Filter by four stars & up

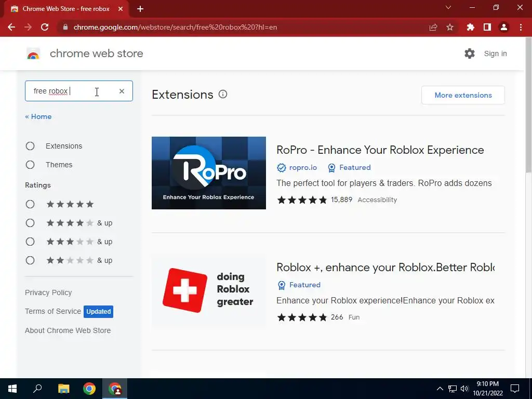coord(30,222)
